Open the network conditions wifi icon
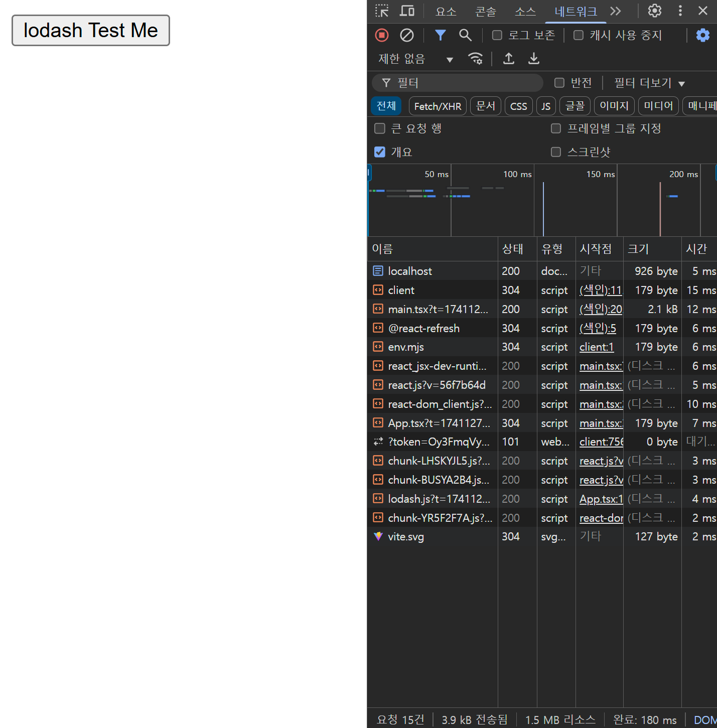Screen dimensions: 717x728 pos(475,59)
